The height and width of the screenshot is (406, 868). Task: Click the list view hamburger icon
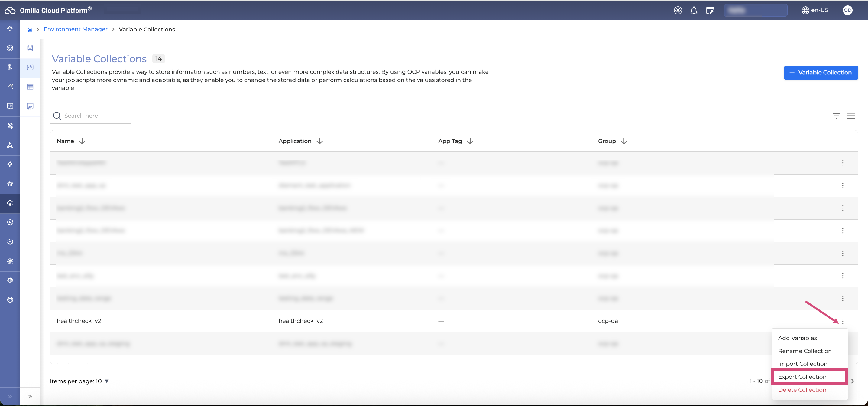pyautogui.click(x=851, y=116)
